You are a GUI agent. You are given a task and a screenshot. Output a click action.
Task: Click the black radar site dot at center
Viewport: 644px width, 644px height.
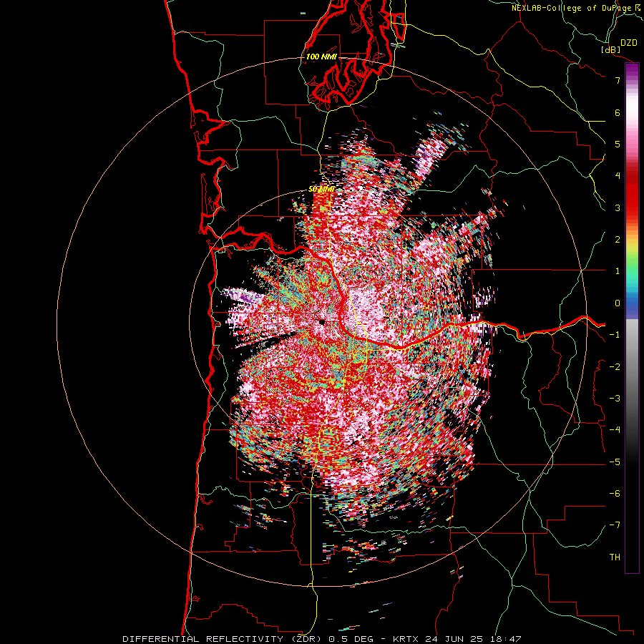pyautogui.click(x=322, y=321)
